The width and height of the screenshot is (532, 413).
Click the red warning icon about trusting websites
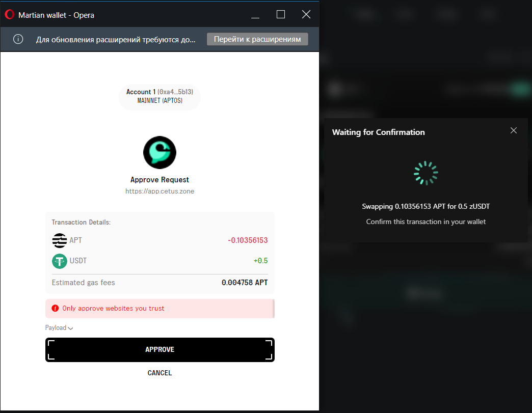click(x=55, y=308)
